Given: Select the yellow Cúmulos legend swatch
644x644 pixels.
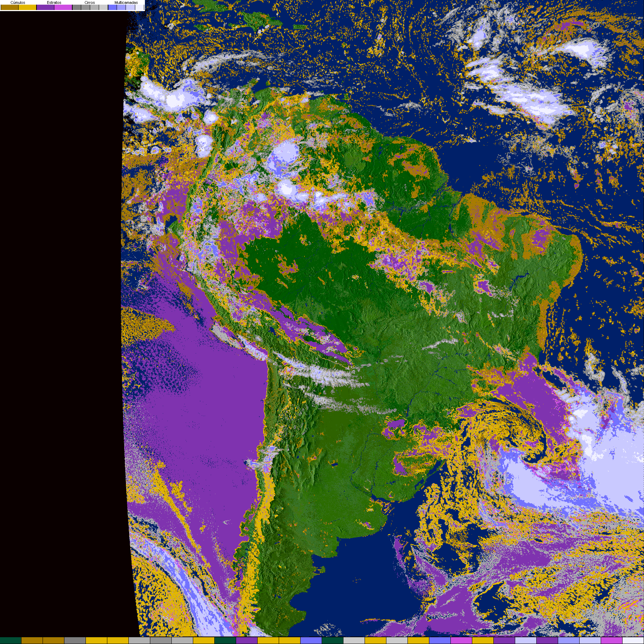Looking at the screenshot, I should pyautogui.click(x=28, y=7).
